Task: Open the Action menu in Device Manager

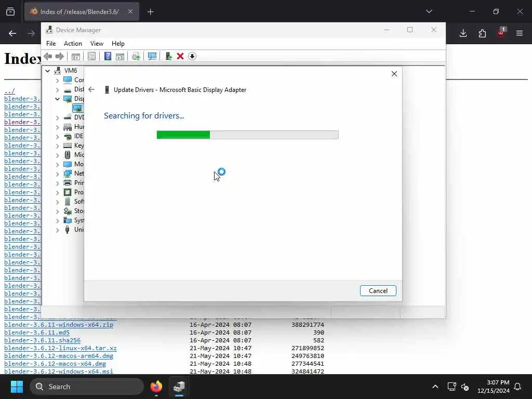Action: click(73, 44)
